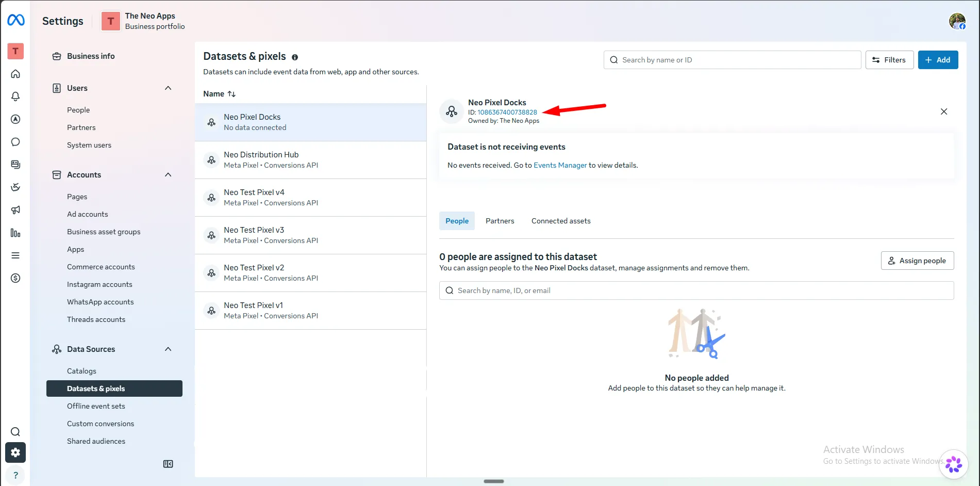Open the handshake icon in left rail
This screenshot has width=980, height=486.
click(x=15, y=187)
